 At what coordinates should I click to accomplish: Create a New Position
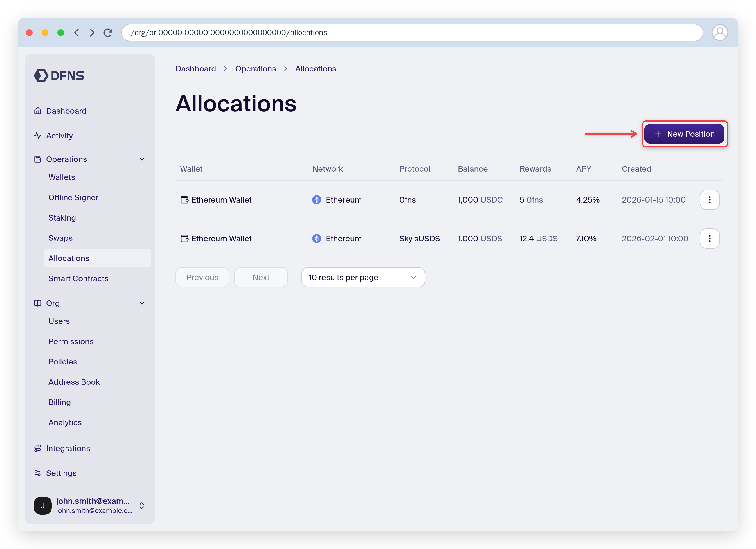pos(684,134)
